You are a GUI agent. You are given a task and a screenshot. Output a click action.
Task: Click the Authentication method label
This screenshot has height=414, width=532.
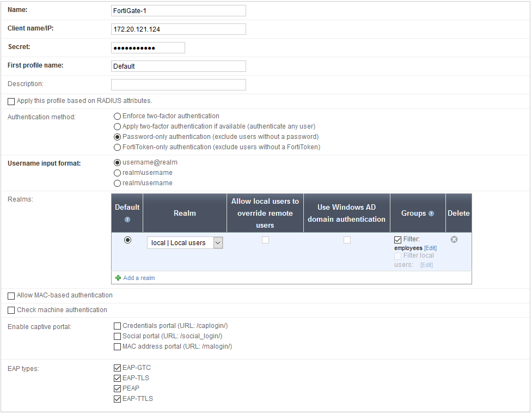[x=41, y=117]
